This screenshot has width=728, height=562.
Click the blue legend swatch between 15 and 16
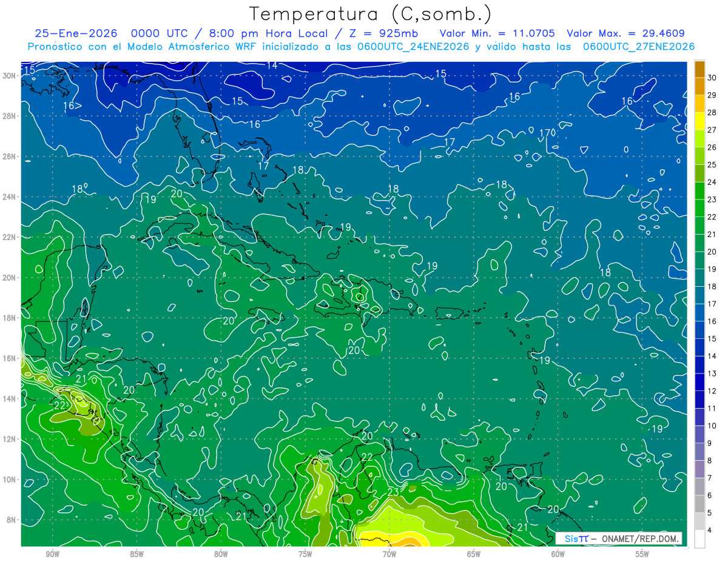[x=699, y=330]
